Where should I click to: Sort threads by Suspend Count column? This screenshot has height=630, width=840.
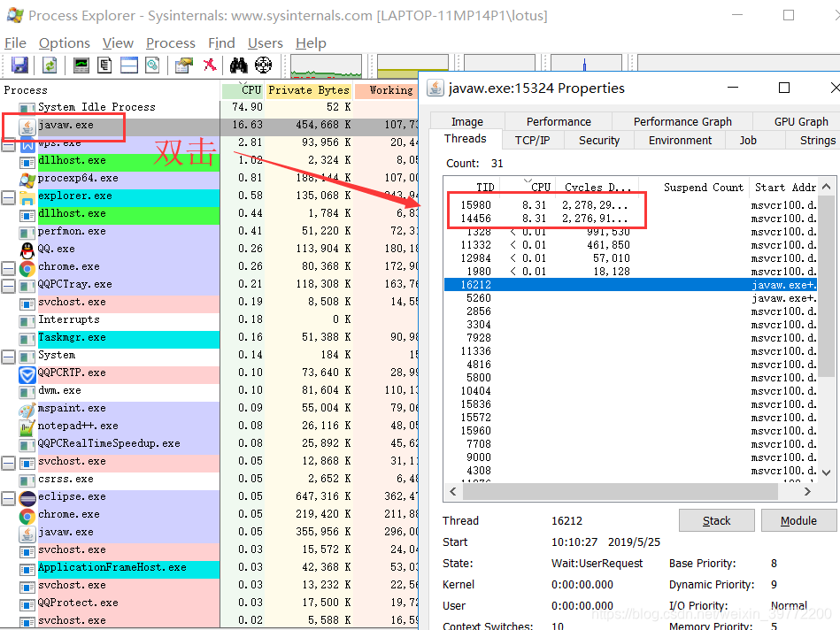[x=694, y=187]
